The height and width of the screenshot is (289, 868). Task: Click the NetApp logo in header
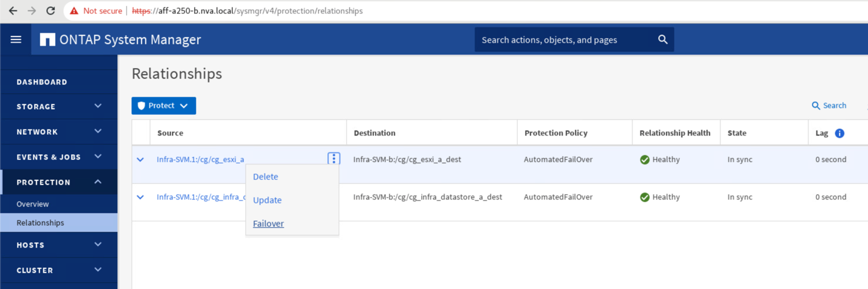(47, 39)
